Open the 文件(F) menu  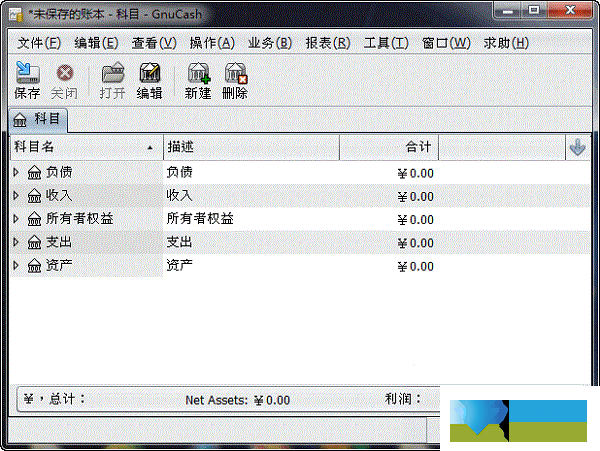click(x=39, y=43)
